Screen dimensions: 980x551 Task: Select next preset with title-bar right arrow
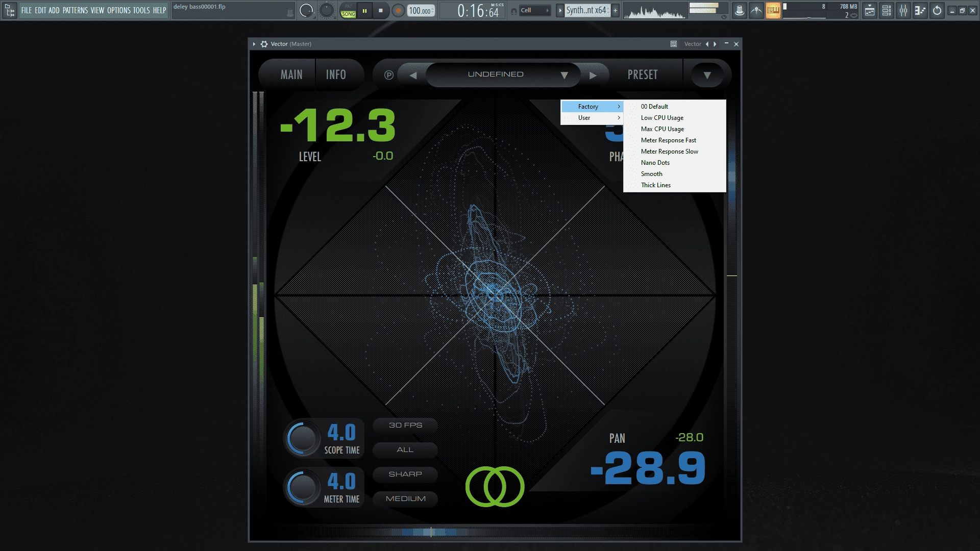pyautogui.click(x=715, y=44)
